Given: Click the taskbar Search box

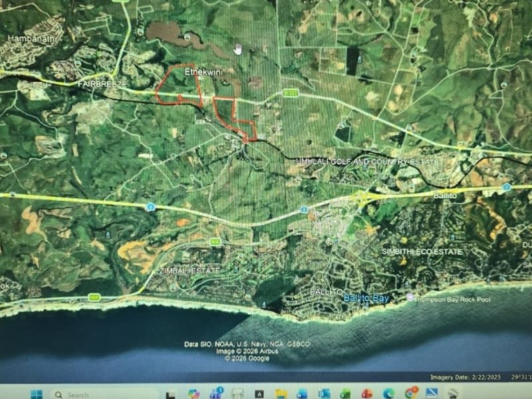Looking at the screenshot, I should (x=104, y=394).
